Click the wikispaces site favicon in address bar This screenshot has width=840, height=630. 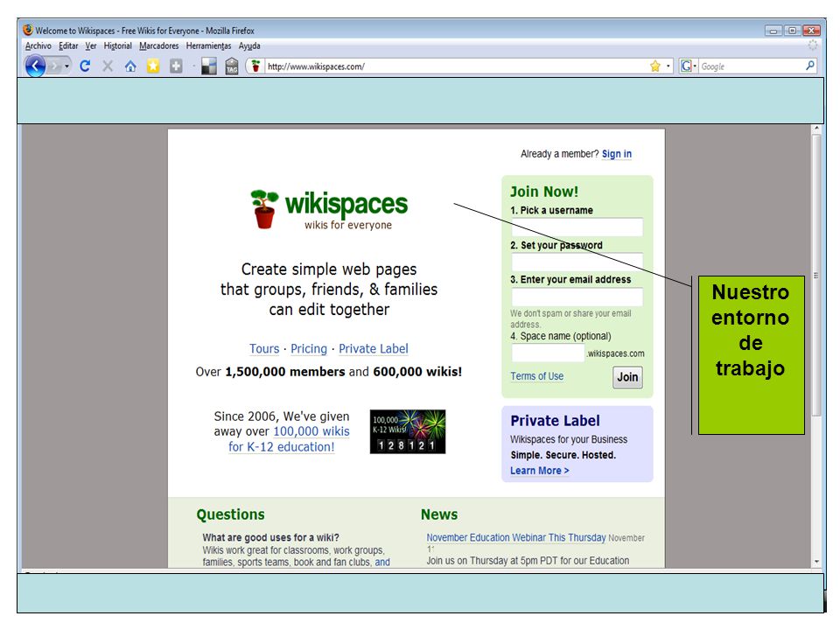coord(256,66)
